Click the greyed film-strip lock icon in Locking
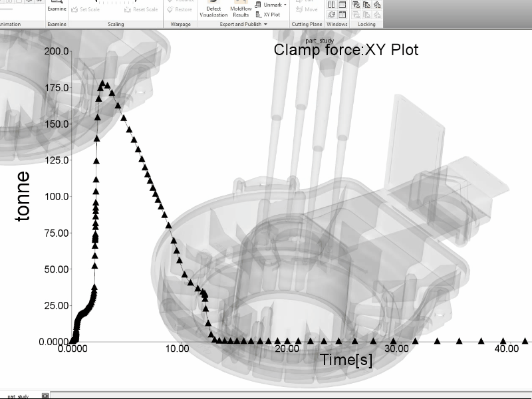The image size is (532, 399). click(x=366, y=15)
